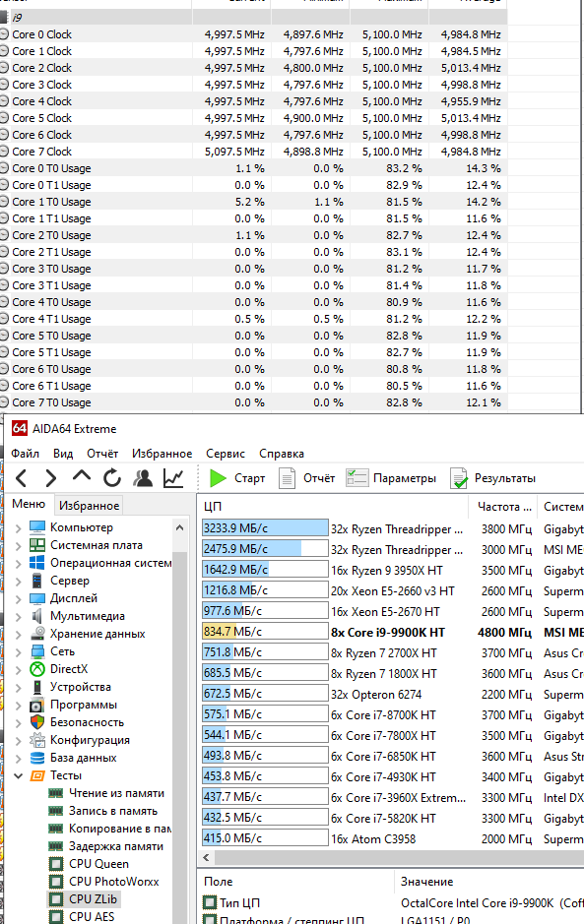Click the Отчёт report document icon
Screen dimensions: 584x924
pos(287,478)
